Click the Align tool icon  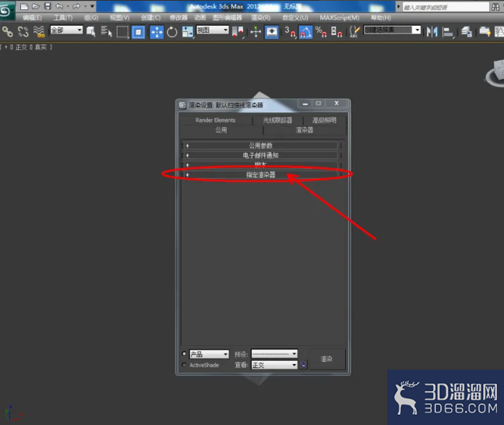[448, 32]
